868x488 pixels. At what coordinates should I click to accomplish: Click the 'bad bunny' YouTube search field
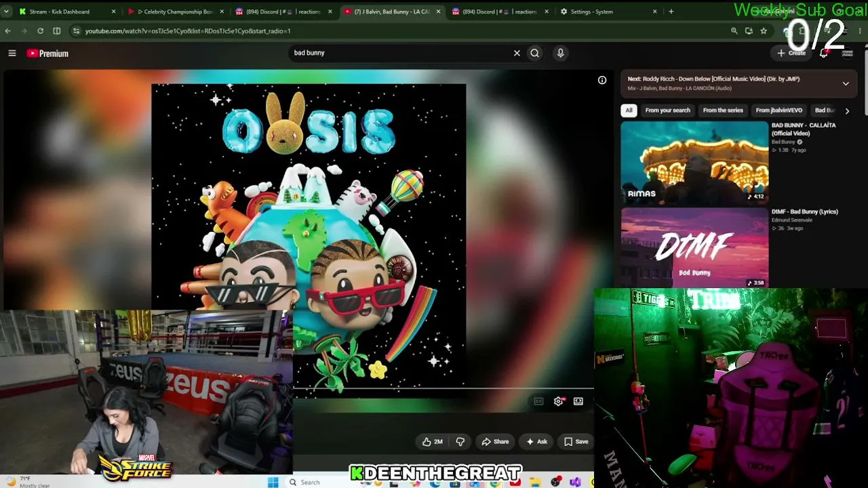click(400, 53)
